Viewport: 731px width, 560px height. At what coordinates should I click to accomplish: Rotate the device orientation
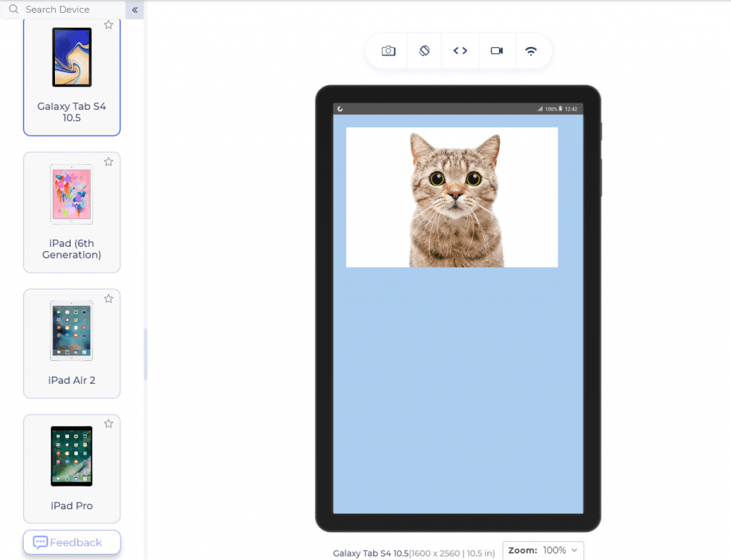(424, 51)
